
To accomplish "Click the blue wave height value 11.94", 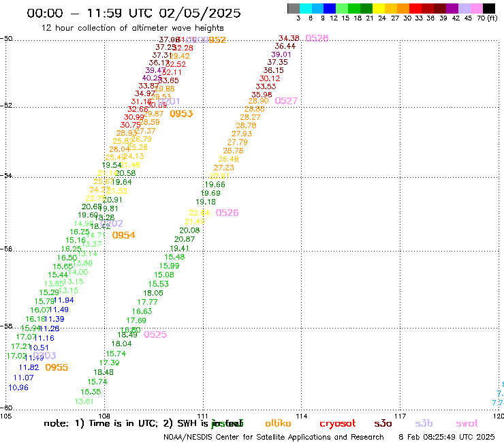I will 64,300.
